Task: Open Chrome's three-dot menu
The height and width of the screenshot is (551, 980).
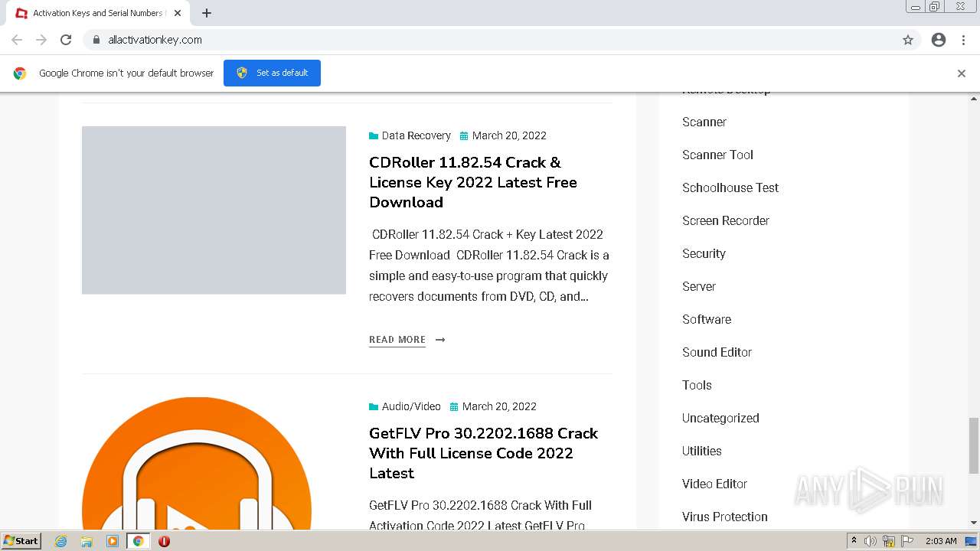Action: [963, 40]
